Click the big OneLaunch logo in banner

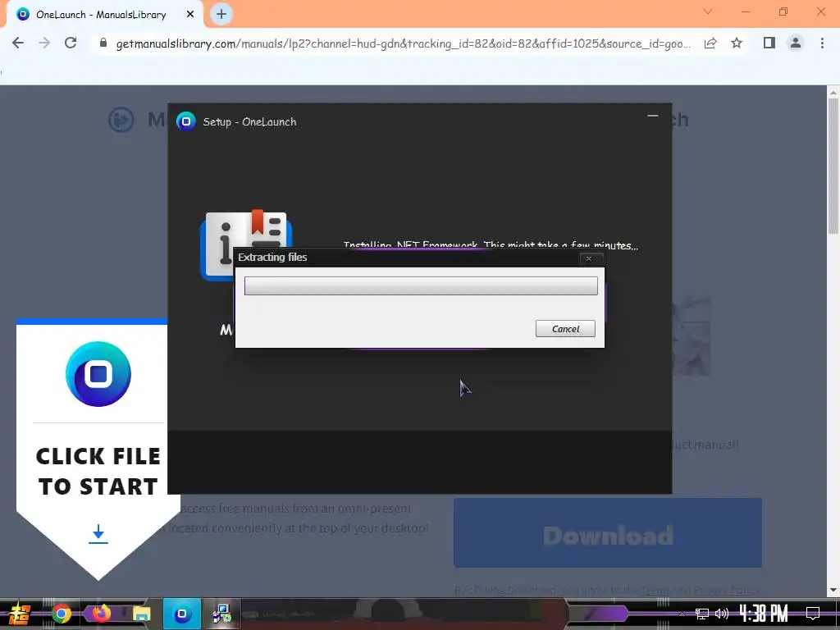98,374
